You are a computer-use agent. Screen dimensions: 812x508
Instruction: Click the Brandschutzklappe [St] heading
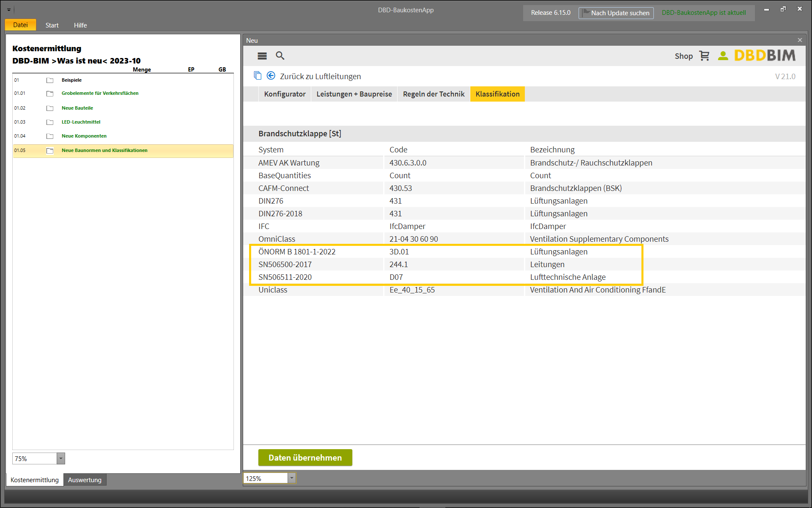click(x=300, y=134)
